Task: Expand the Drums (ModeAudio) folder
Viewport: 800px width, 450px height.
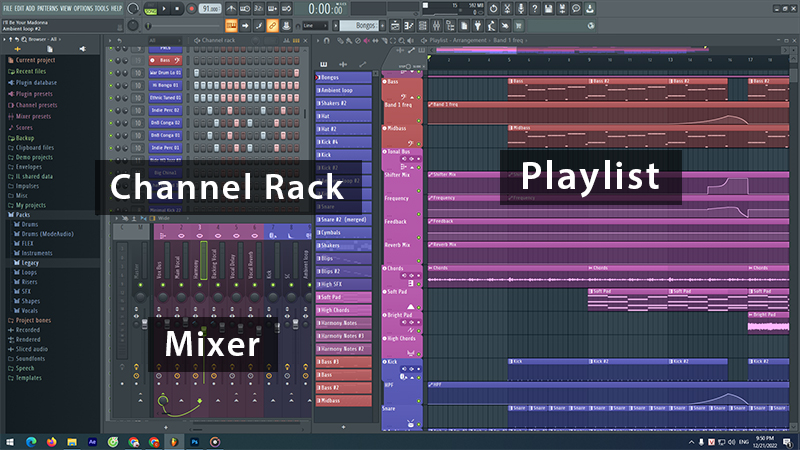Action: pyautogui.click(x=47, y=234)
